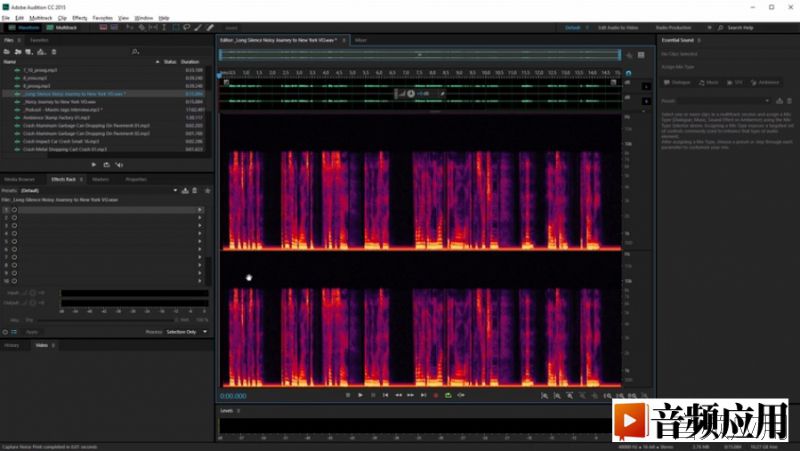Open effect menu arrow for slot 1
This screenshot has height=451, width=800.
199,210
